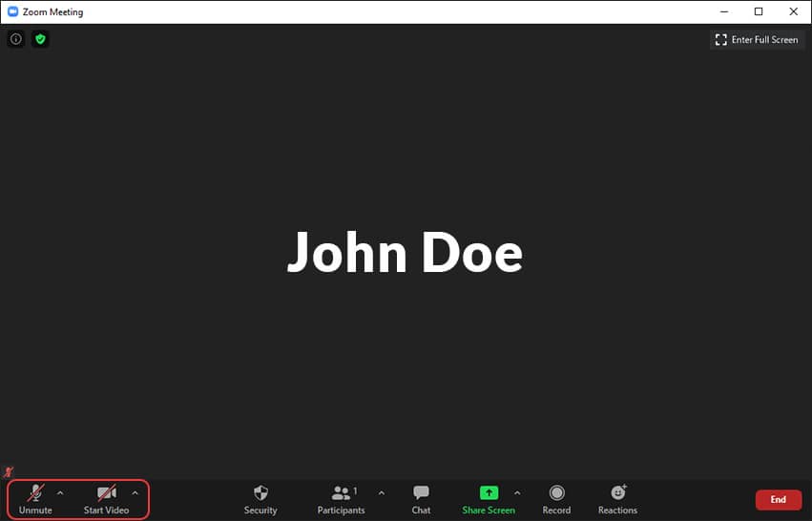
Task: Open the Security shield menu
Action: [x=260, y=499]
